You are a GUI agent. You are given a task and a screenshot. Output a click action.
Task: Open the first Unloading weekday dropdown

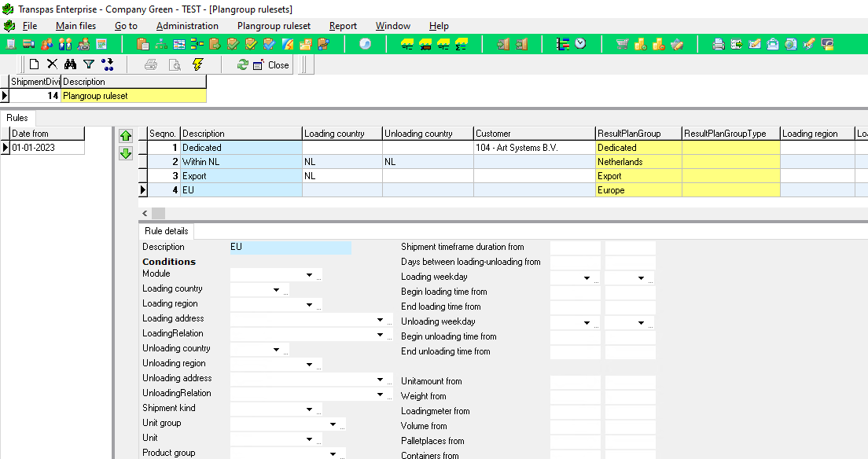(x=587, y=323)
